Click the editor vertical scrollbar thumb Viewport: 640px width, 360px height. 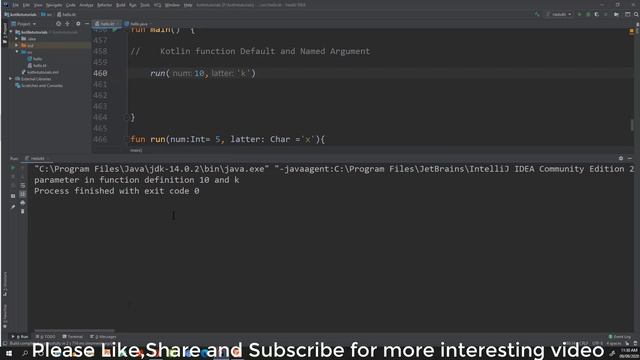pos(632,125)
